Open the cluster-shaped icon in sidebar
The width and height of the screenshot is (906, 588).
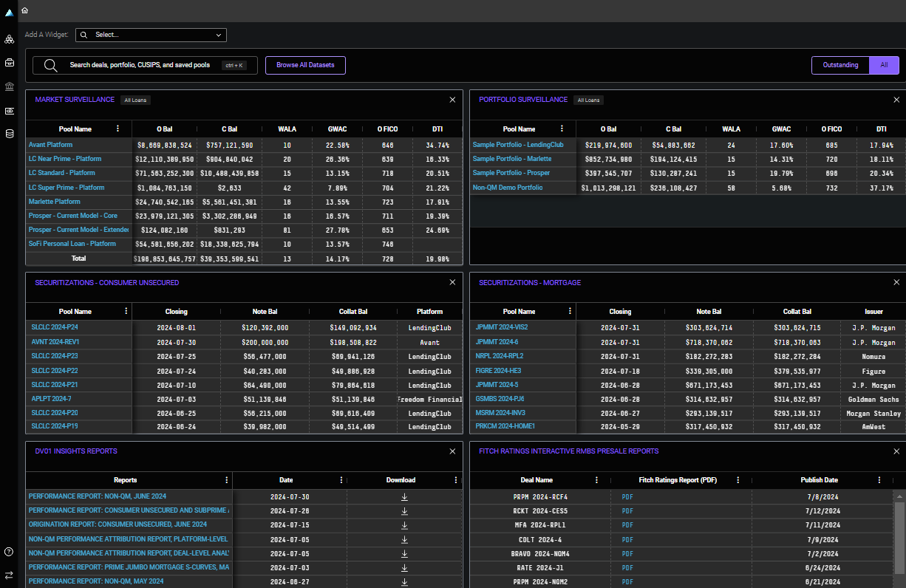(x=9, y=39)
